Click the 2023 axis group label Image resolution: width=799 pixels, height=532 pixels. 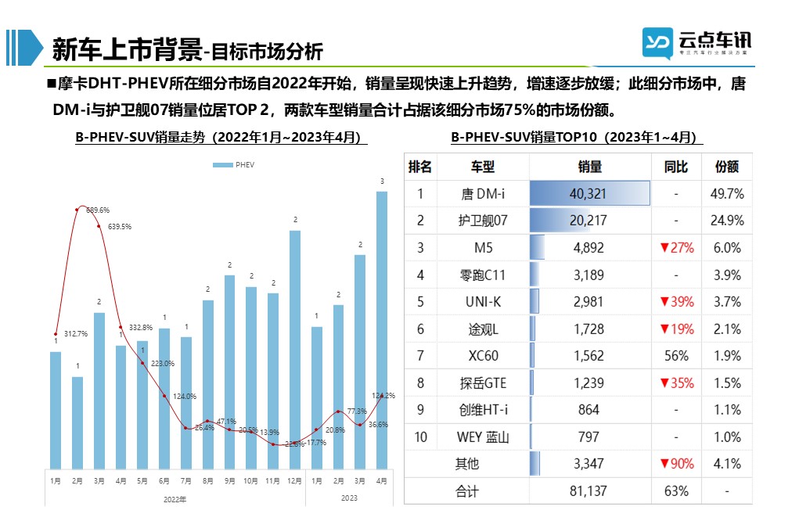(349, 498)
